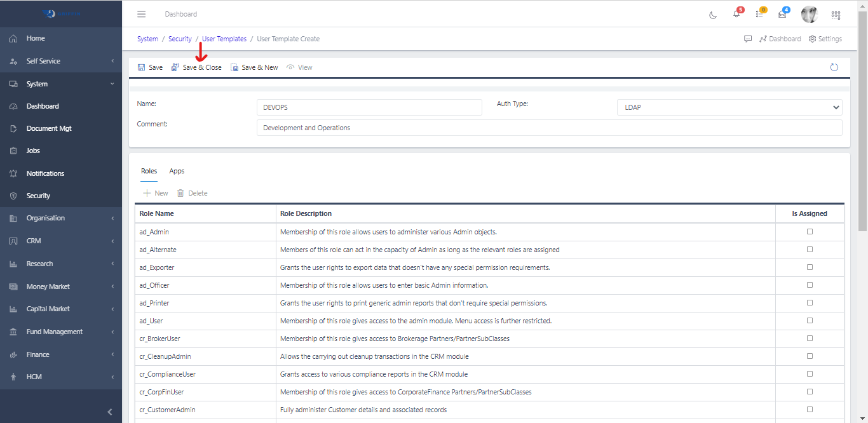This screenshot has width=868, height=423.
Task: Collapse the sidebar with bottom arrow
Action: pyautogui.click(x=109, y=412)
